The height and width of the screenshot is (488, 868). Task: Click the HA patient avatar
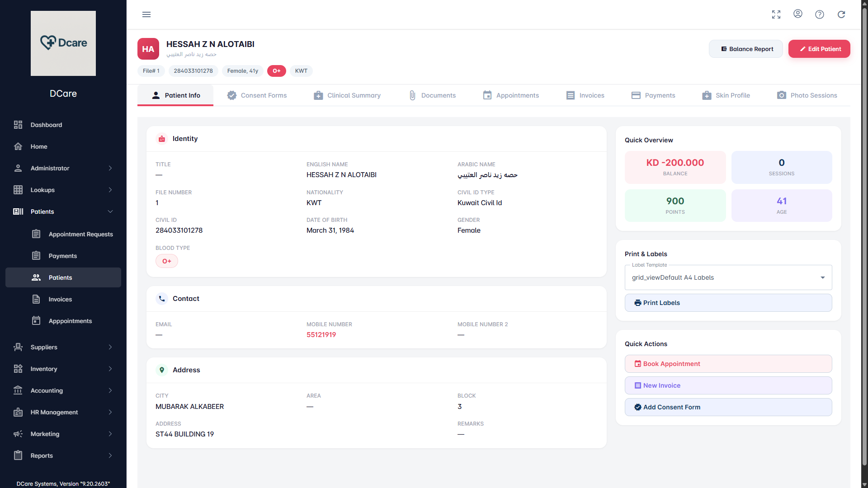[x=148, y=49]
